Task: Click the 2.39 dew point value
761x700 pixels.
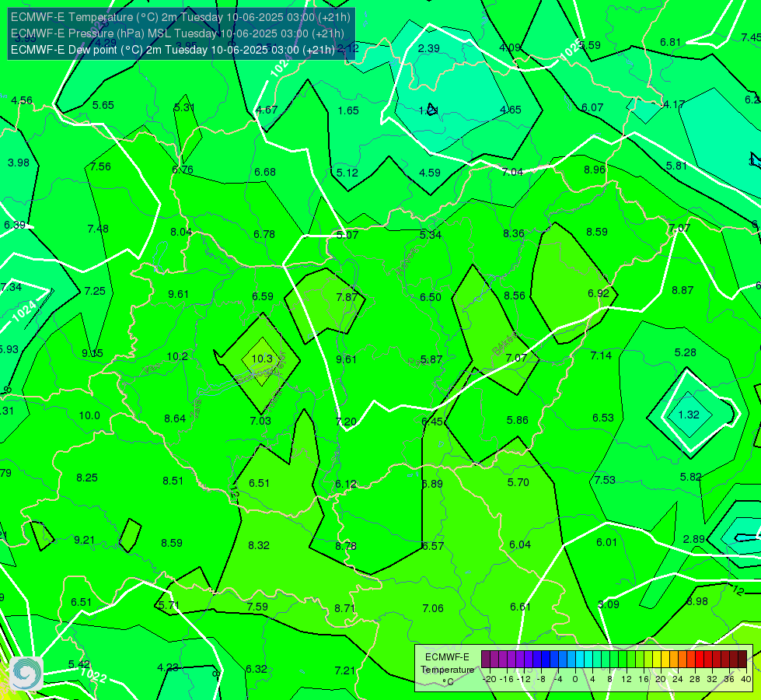Action: [x=429, y=48]
